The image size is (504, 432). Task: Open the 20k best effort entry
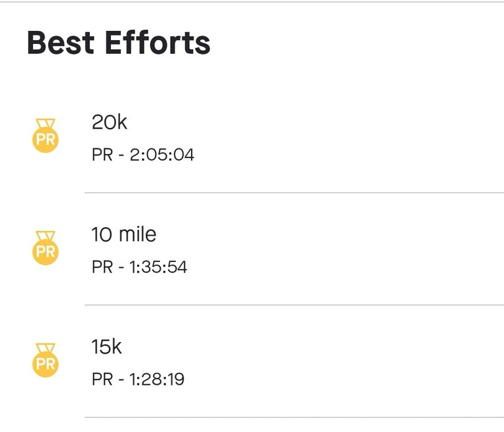tap(252, 138)
